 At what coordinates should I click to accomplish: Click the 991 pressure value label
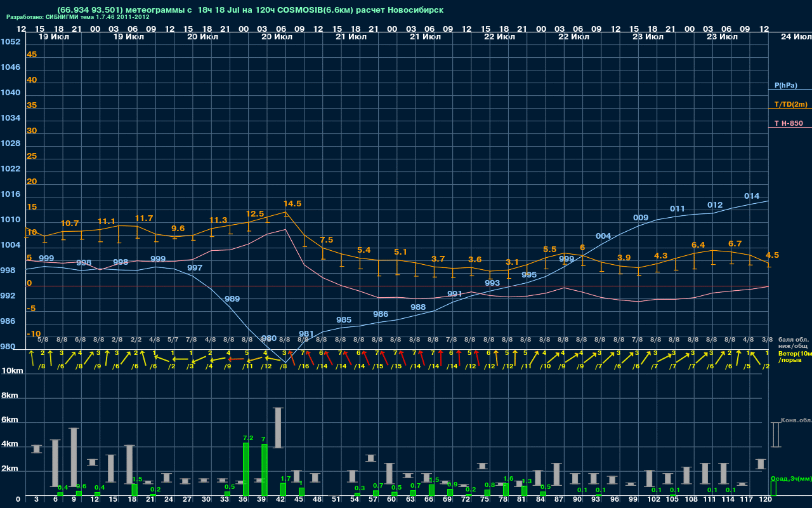tap(455, 294)
